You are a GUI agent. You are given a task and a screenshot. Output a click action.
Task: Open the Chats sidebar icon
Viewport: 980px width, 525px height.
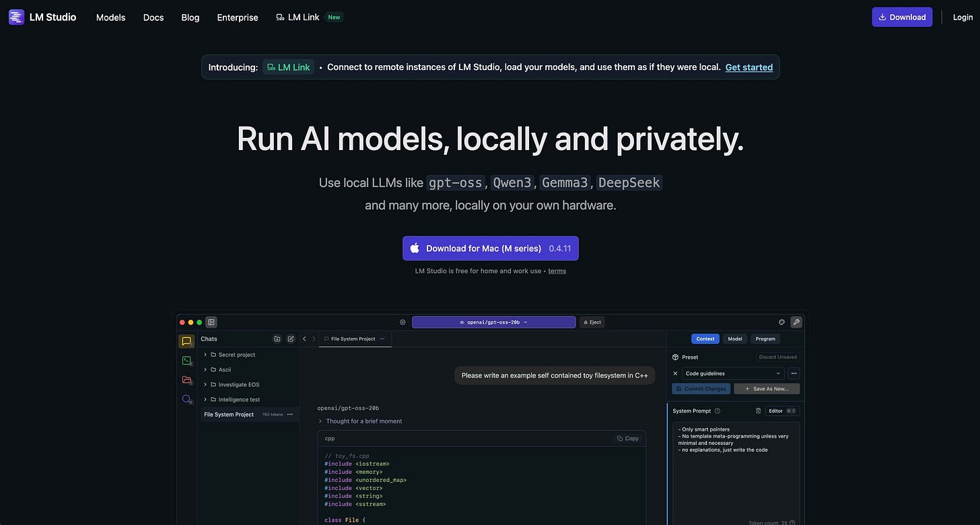click(x=186, y=341)
